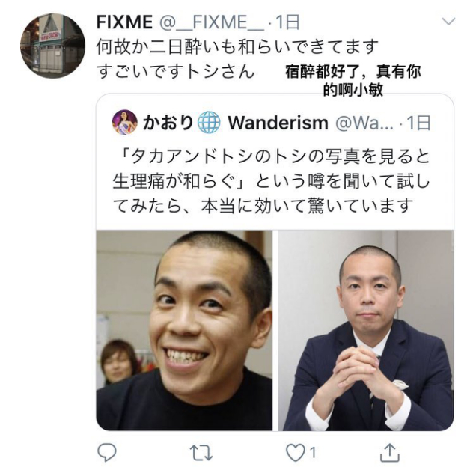The image size is (476, 473).
Task: View the left photo of smiling man
Action: [184, 330]
